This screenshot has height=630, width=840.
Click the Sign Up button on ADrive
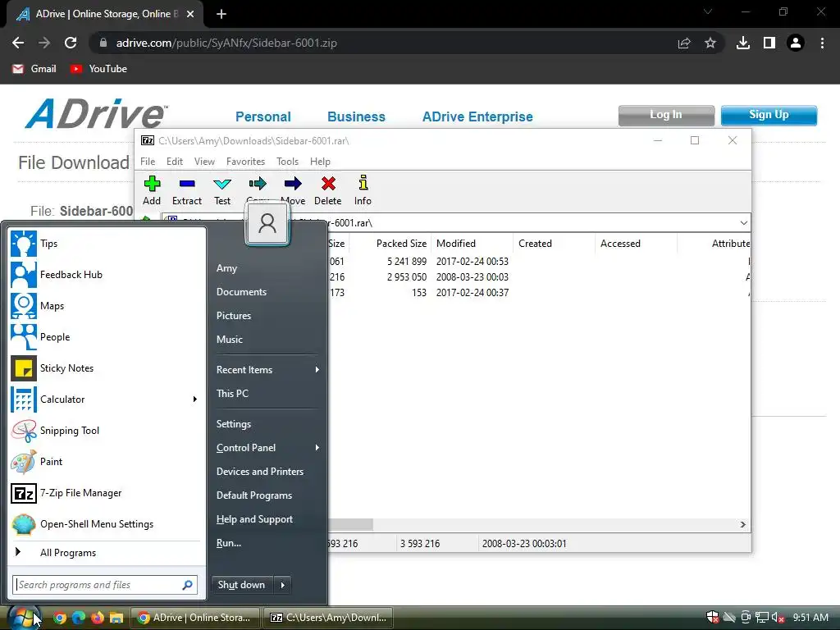click(769, 115)
